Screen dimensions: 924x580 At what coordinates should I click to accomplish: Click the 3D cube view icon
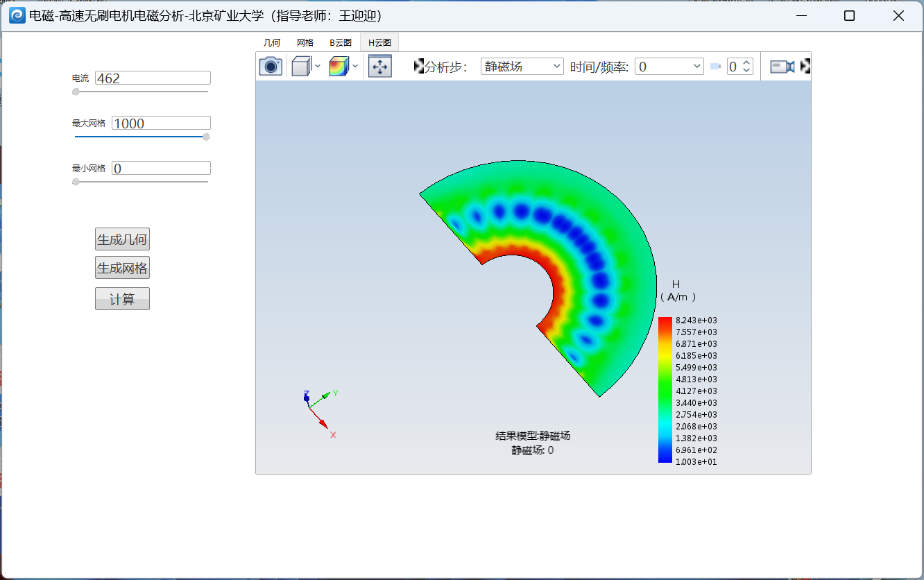tap(301, 67)
